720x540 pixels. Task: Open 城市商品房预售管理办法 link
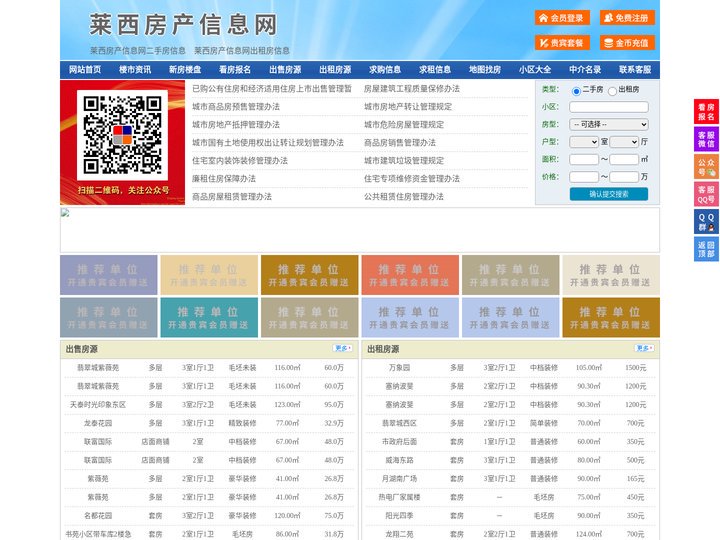pos(236,107)
